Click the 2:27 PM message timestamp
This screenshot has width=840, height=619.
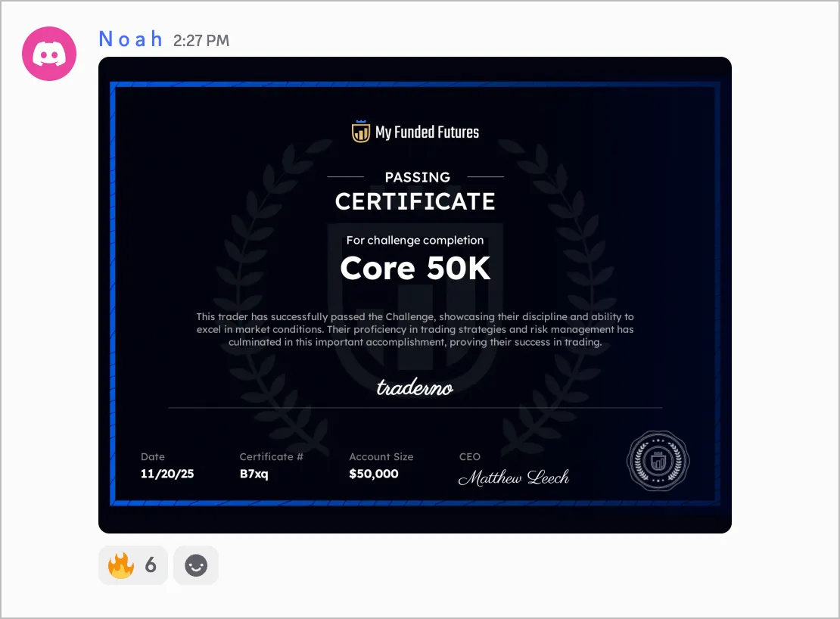point(201,41)
